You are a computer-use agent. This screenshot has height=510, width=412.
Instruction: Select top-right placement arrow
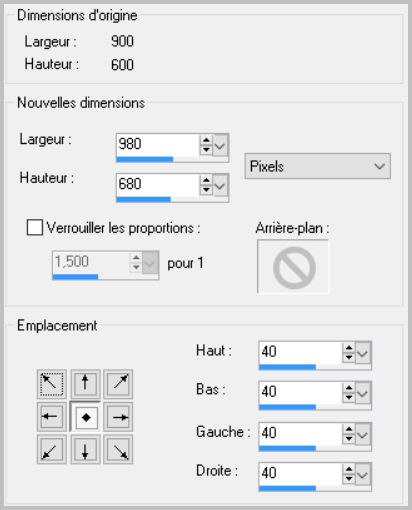point(118,384)
